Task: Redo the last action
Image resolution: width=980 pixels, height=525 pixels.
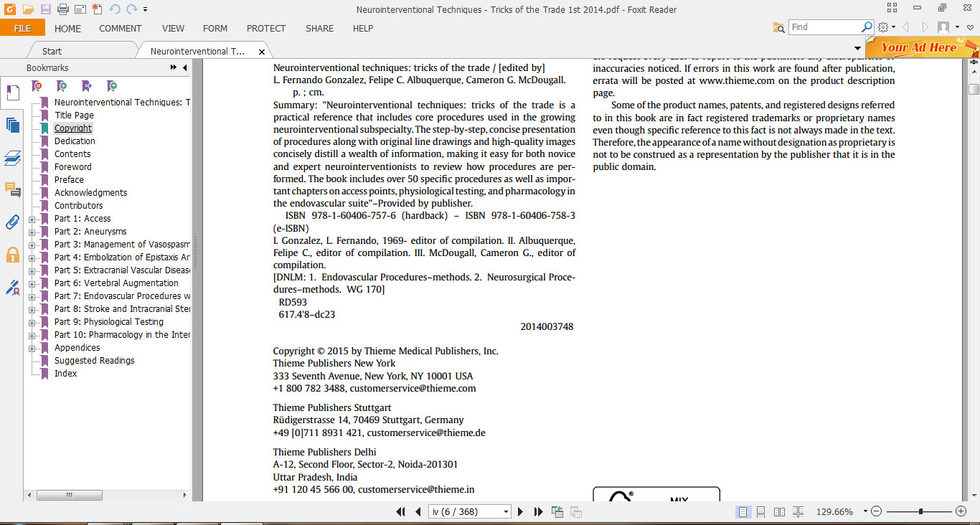Action: (131, 9)
